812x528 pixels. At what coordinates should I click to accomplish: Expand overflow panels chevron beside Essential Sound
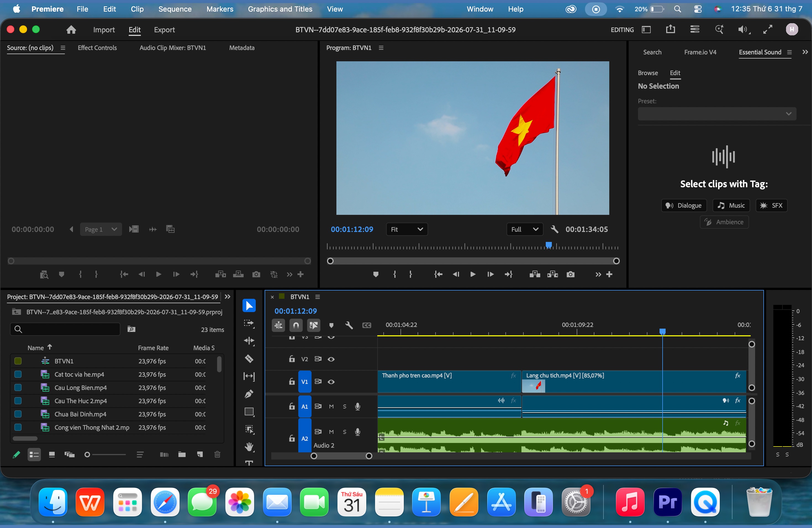click(x=805, y=52)
